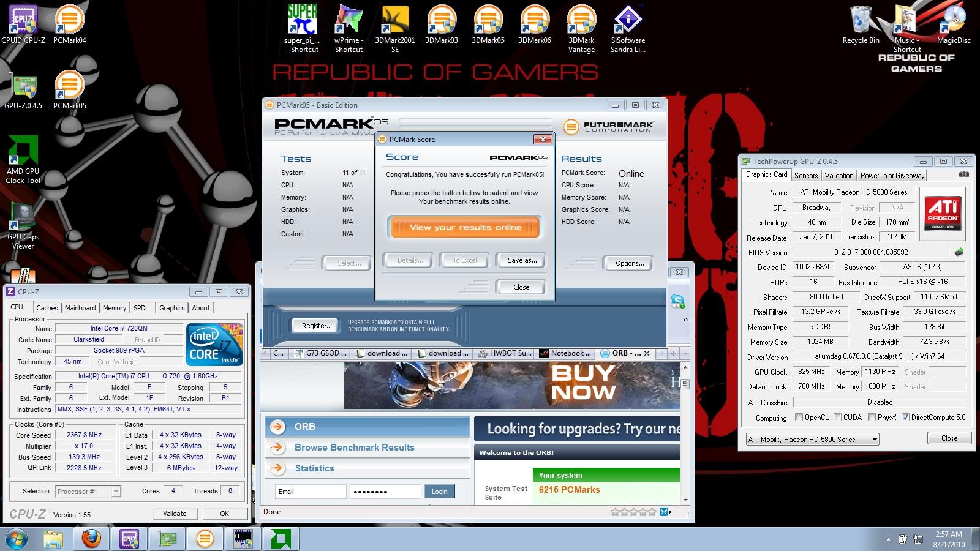Screen dimensions: 980x551
Task: Select the SPD tab in CPU-Z
Action: click(140, 308)
